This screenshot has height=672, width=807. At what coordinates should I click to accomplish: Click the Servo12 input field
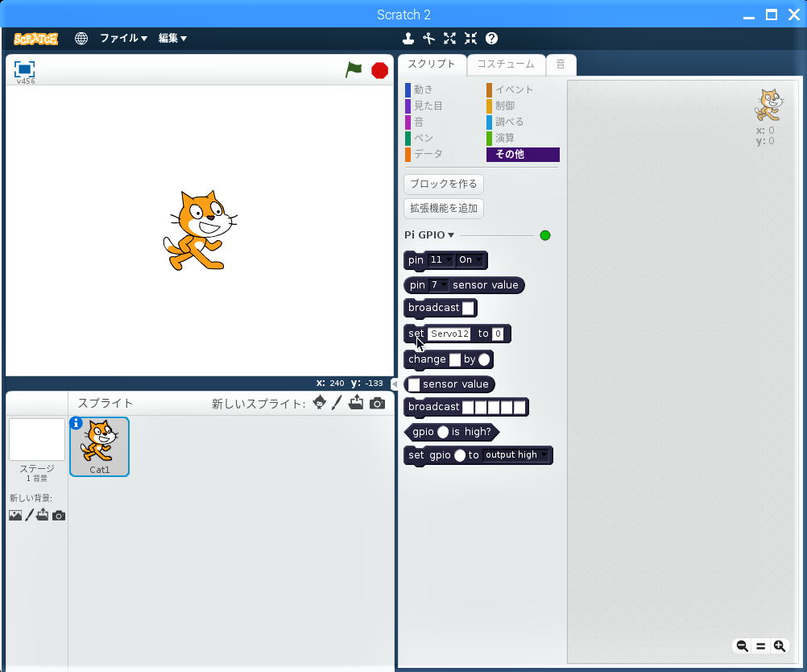pyautogui.click(x=450, y=334)
